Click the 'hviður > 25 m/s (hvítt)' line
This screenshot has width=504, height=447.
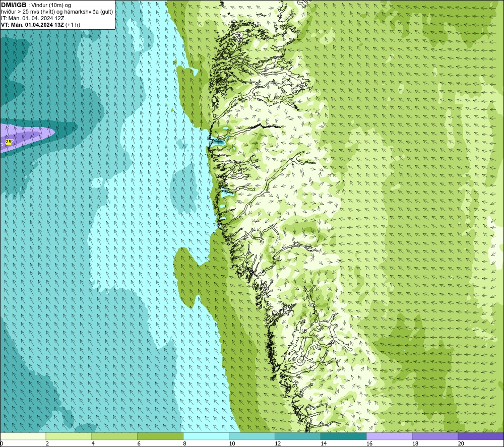point(57,12)
